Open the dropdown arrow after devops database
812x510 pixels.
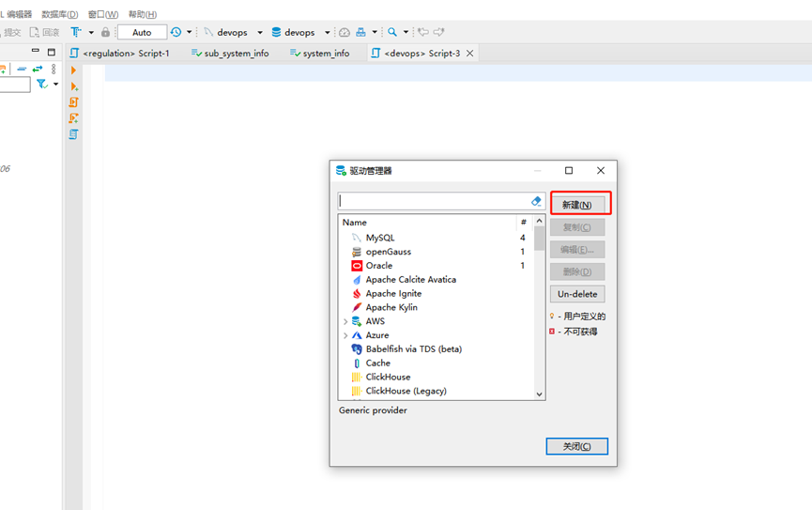pos(328,32)
